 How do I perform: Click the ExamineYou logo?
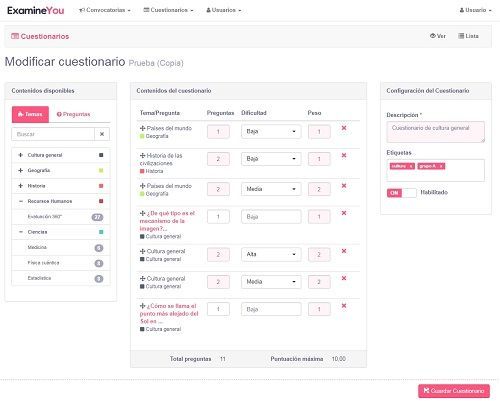click(x=36, y=10)
